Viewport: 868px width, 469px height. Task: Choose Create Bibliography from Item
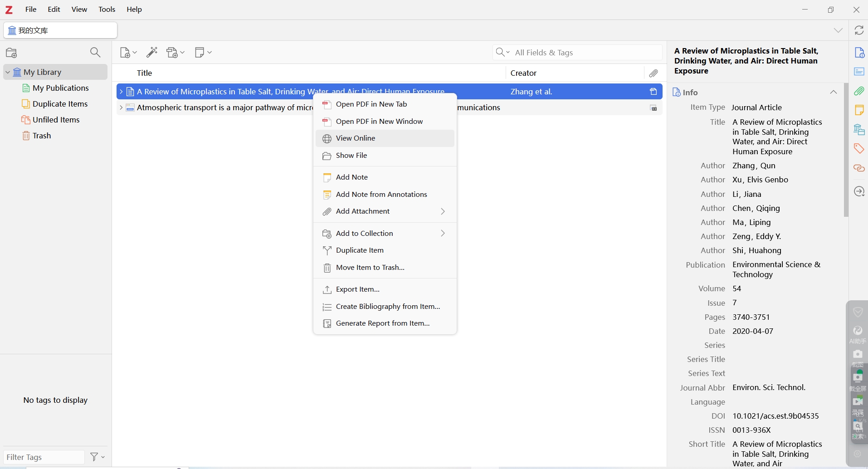[x=385, y=307]
